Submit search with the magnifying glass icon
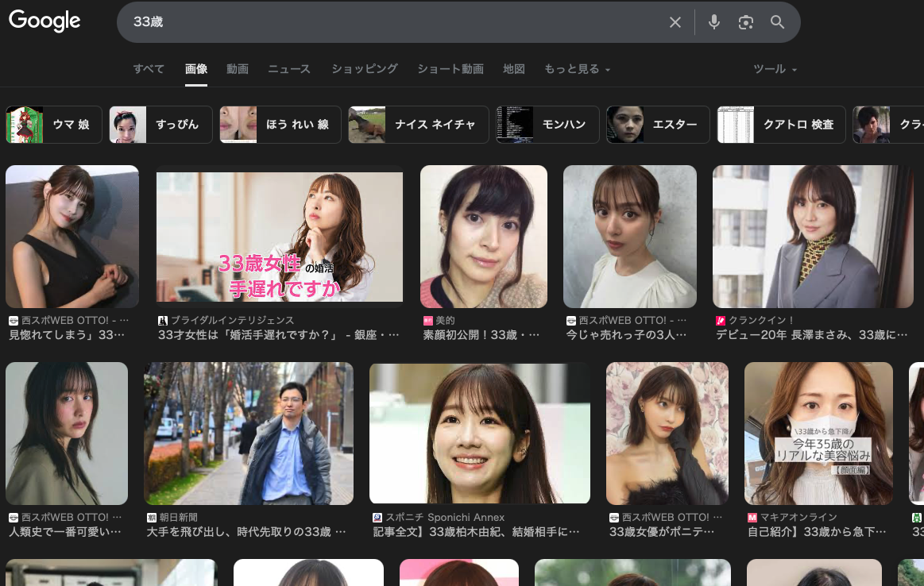Screen dimensions: 924x586 point(777,22)
